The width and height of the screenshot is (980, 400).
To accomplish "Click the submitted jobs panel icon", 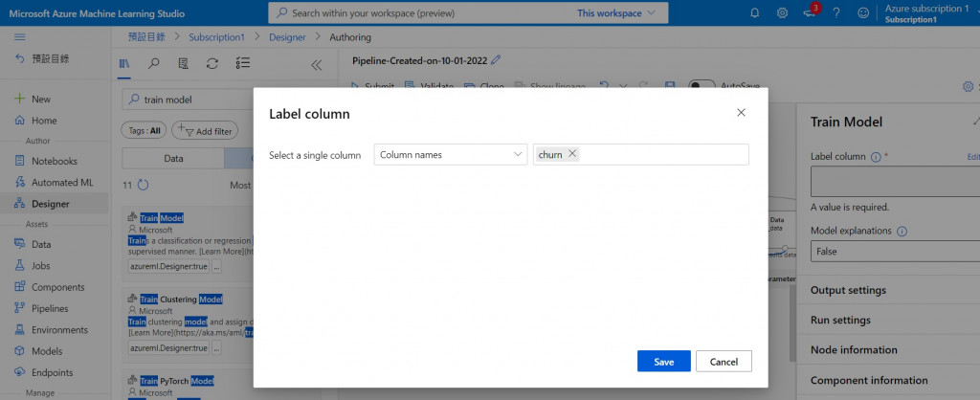I will tap(183, 63).
